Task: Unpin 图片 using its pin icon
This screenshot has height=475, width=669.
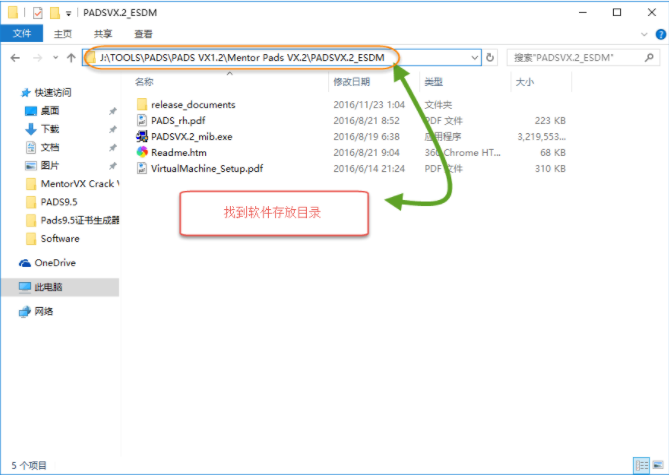Action: (x=113, y=166)
